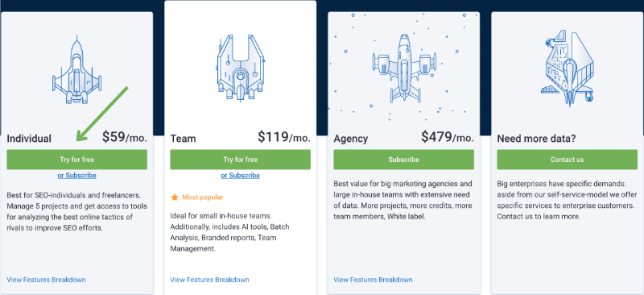Start Individual plan with Try for free
644x295 pixels.
(76, 160)
